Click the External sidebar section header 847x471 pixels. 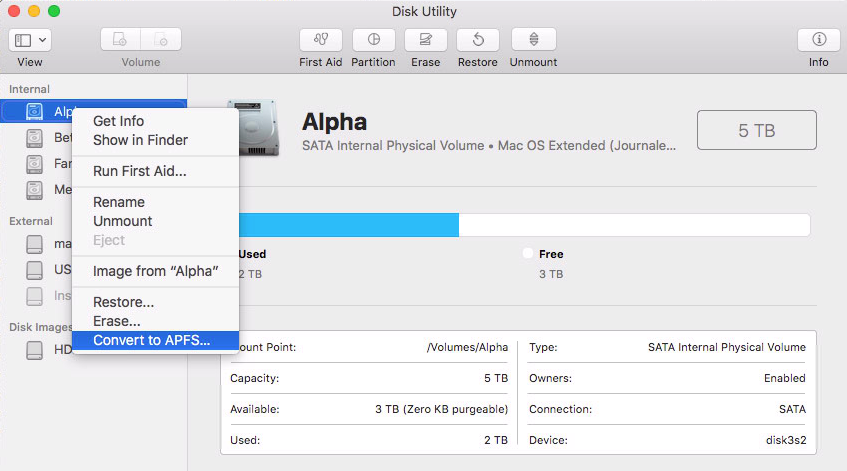(31, 221)
